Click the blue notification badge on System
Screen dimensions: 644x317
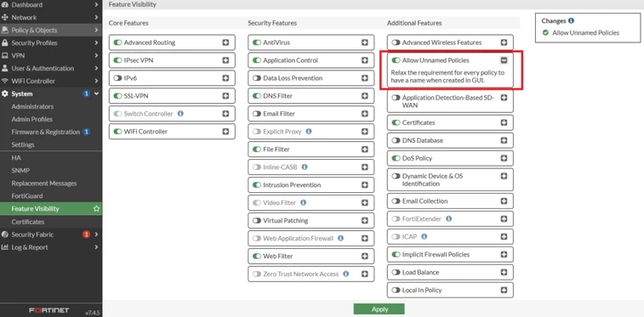coord(86,94)
